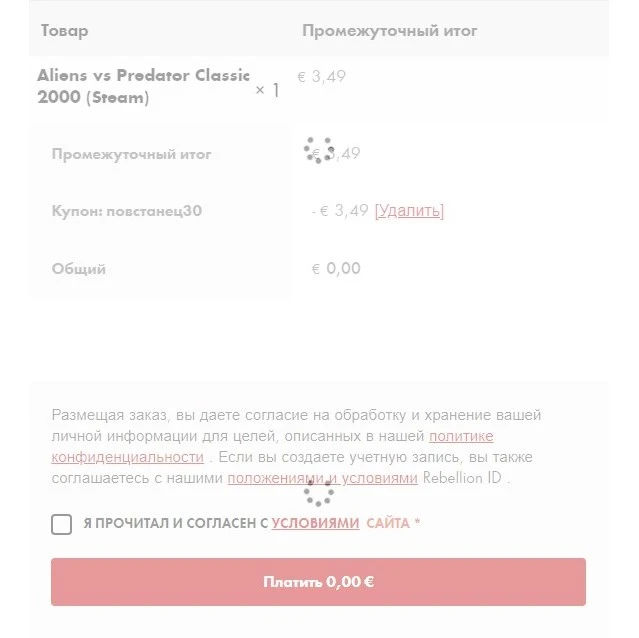
Task: Click the × 1 product quantity
Action: point(267,90)
